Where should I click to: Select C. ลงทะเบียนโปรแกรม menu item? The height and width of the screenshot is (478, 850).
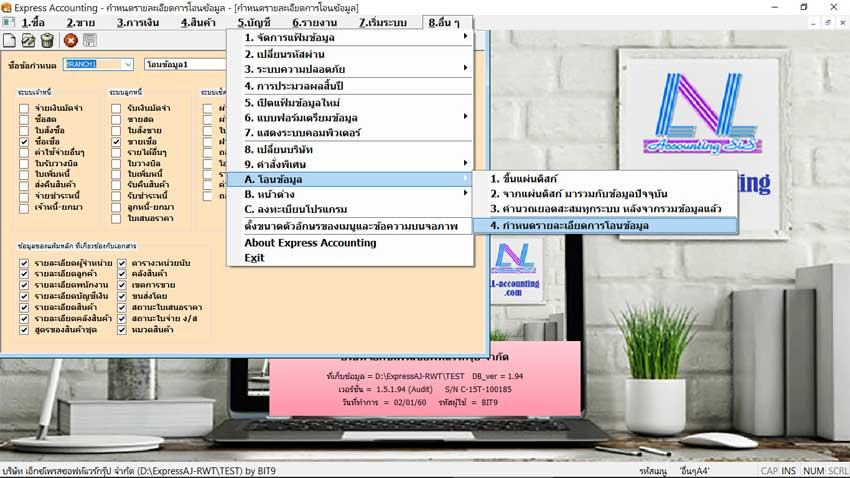[350, 209]
